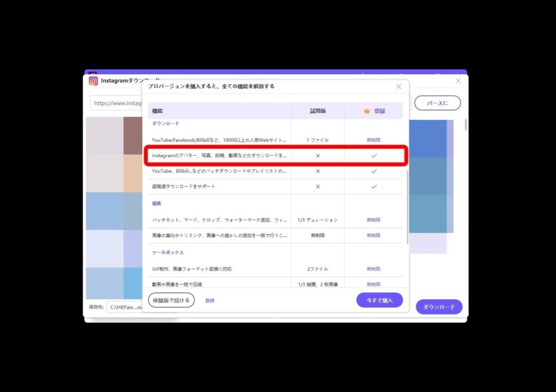
Task: Click the 試用版 column header
Action: point(318,111)
